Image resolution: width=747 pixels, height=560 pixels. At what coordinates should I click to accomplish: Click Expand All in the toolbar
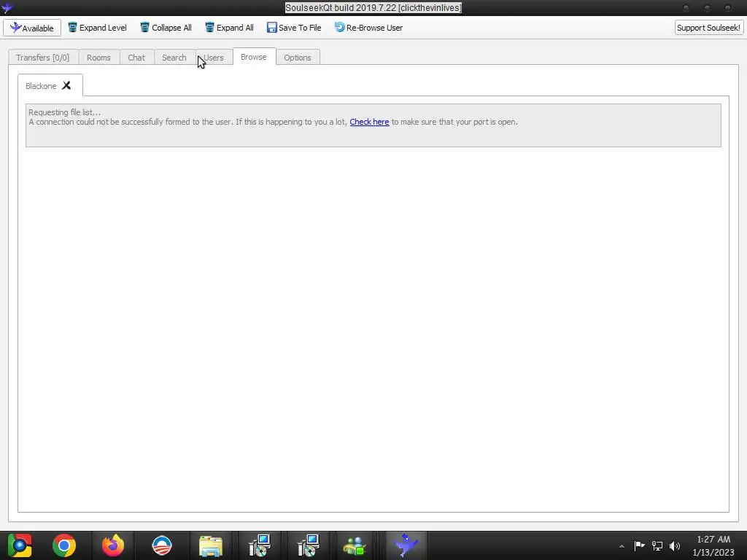point(229,28)
